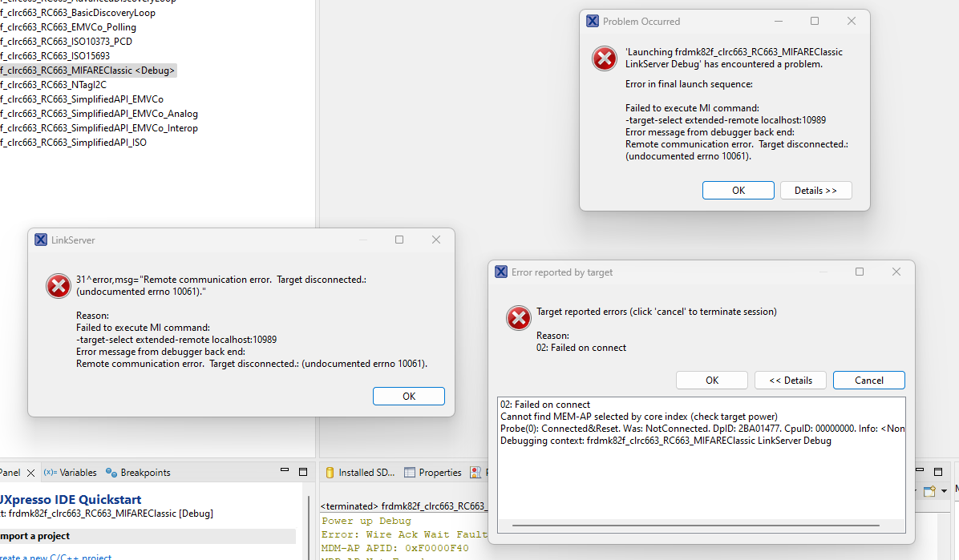This screenshot has height=560, width=959.
Task: Maximize the console view
Action: click(x=938, y=472)
